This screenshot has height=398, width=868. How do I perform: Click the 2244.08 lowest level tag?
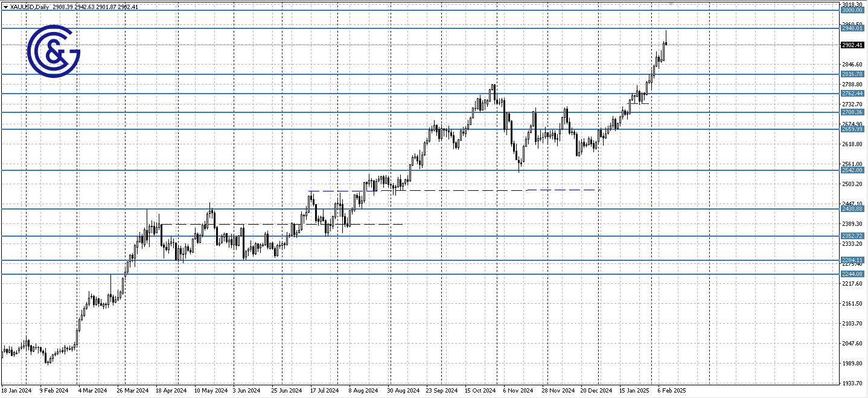[852, 274]
